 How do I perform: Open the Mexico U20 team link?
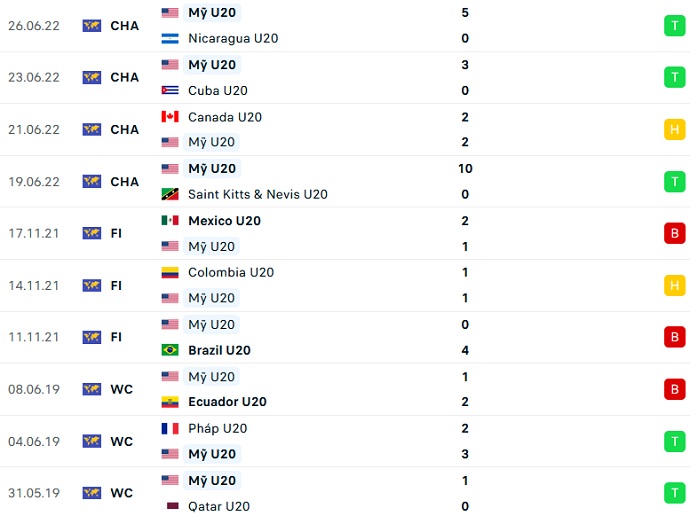click(227, 221)
